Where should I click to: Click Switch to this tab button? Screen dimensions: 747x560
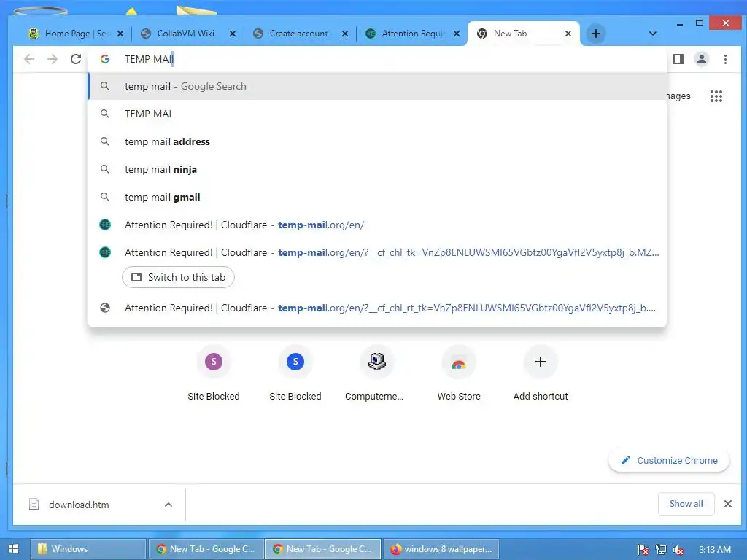[x=178, y=277]
